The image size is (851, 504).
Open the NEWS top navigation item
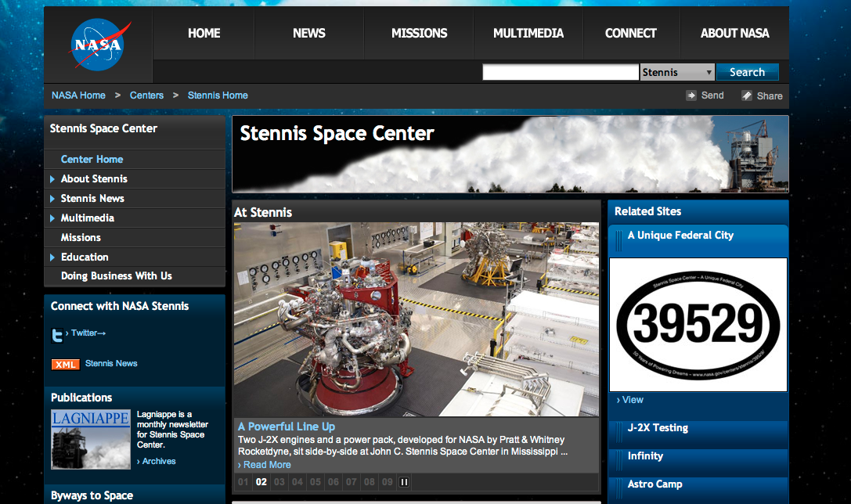point(308,33)
